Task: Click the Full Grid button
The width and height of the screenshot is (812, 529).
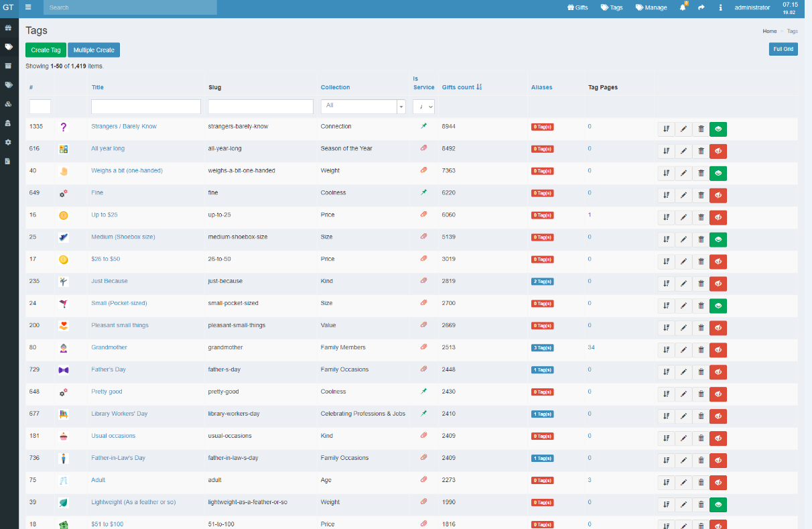Action: pyautogui.click(x=783, y=49)
